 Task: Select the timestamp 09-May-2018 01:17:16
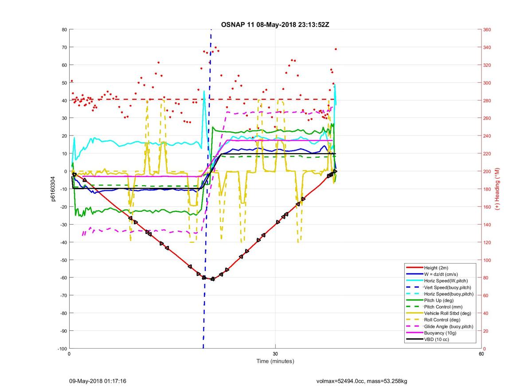point(98,380)
